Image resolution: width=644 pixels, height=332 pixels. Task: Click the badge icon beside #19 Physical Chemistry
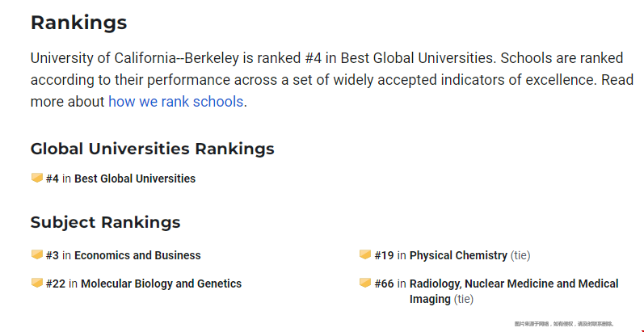tap(365, 254)
